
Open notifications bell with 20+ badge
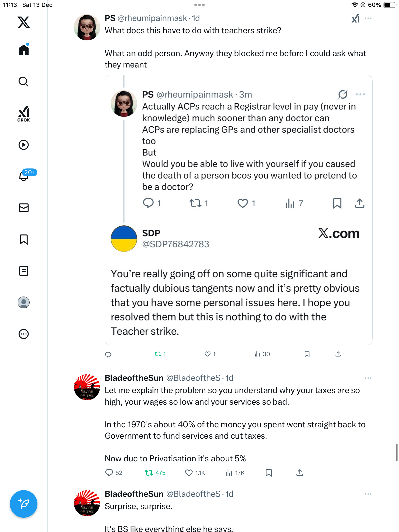point(24,176)
